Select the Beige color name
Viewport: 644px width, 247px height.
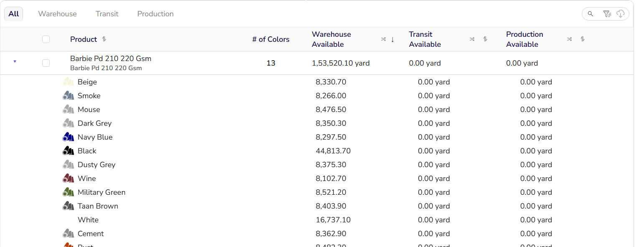pos(87,82)
